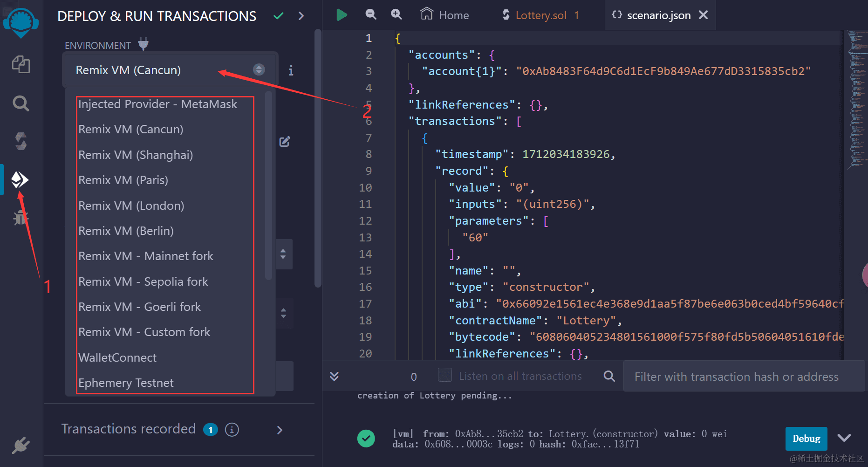This screenshot has width=868, height=467.
Task: Open the Deploy & Run sidebar icon
Action: pos(20,179)
